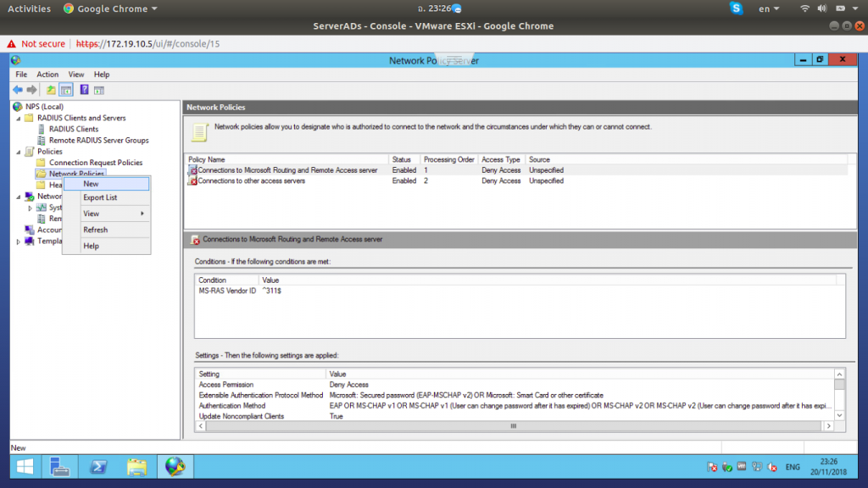The width and height of the screenshot is (868, 488).
Task: Select Connection Request Policies in the tree
Action: (96, 163)
